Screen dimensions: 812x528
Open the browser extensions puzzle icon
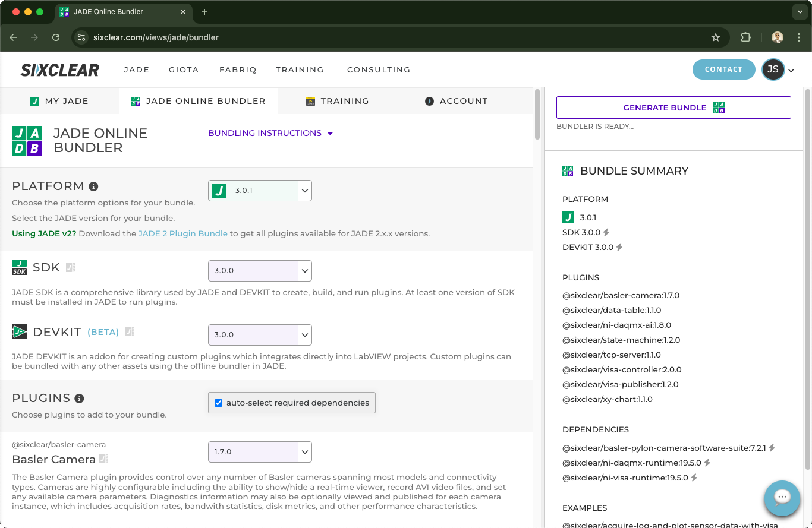745,37
